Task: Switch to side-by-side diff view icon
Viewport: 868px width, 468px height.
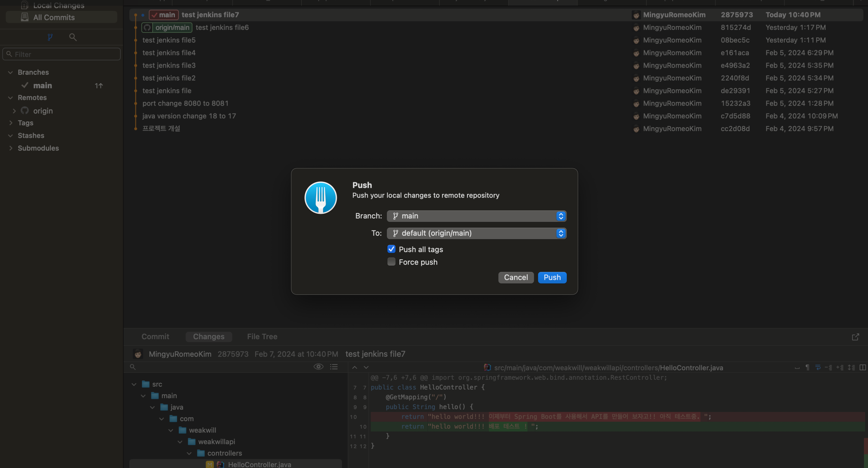Action: click(863, 368)
